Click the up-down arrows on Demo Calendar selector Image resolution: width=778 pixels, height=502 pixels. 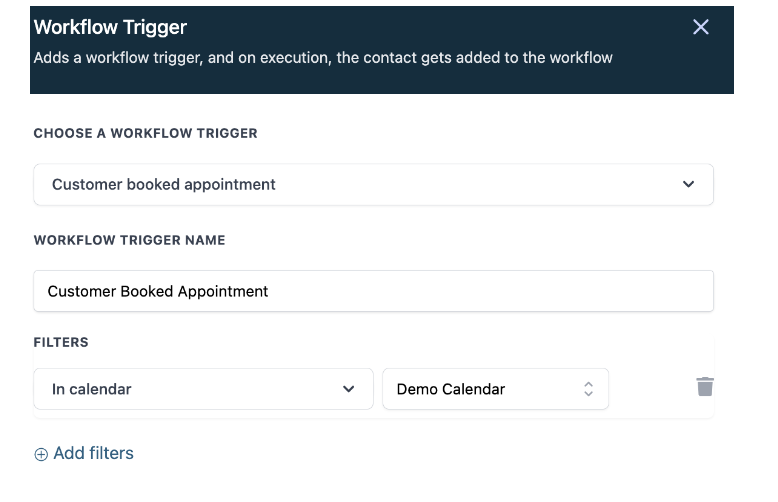click(x=588, y=389)
